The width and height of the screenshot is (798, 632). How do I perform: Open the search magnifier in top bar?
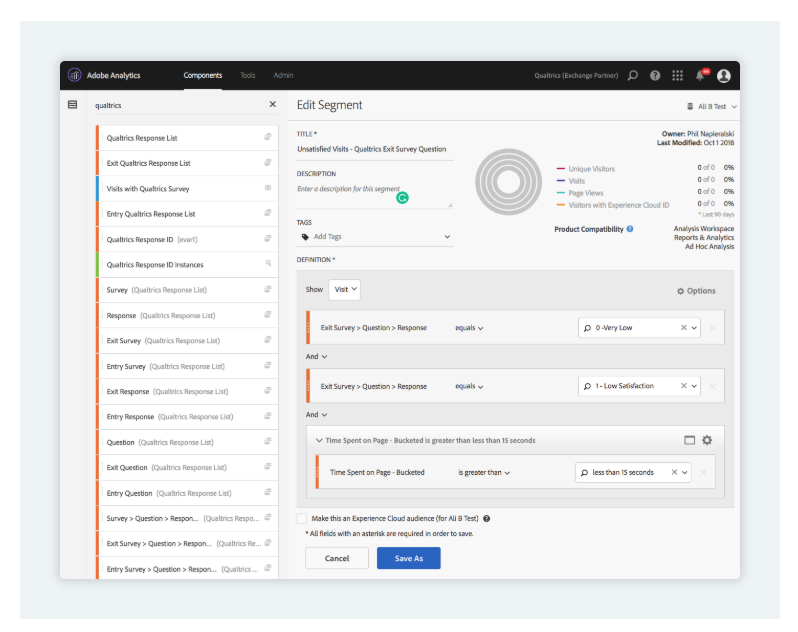pos(633,75)
